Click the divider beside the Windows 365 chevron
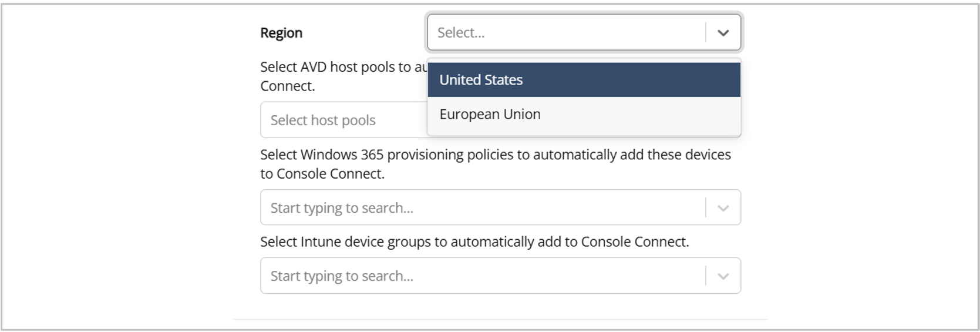This screenshot has height=332, width=980. tap(706, 208)
